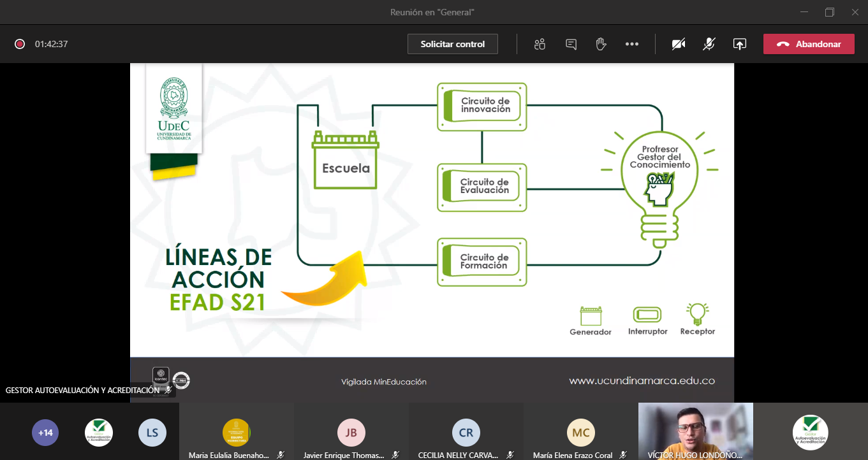Click the Generador legend icon
The width and height of the screenshot is (868, 460).
coord(591,316)
